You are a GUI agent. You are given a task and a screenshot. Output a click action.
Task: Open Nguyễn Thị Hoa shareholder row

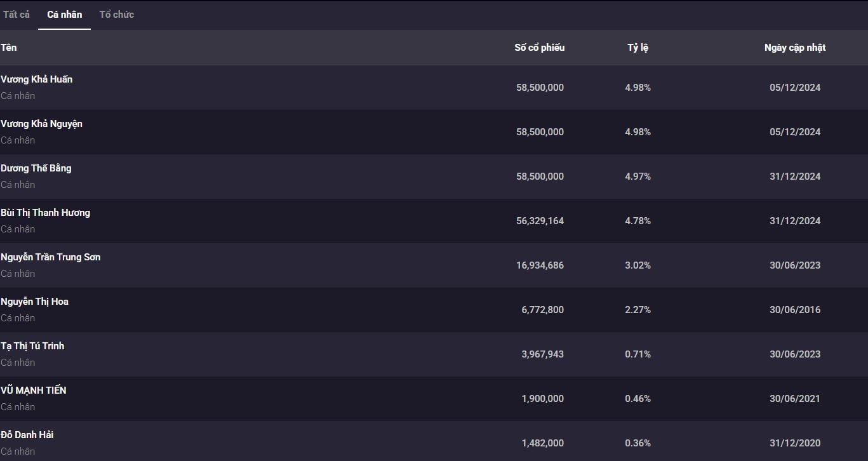pos(34,302)
